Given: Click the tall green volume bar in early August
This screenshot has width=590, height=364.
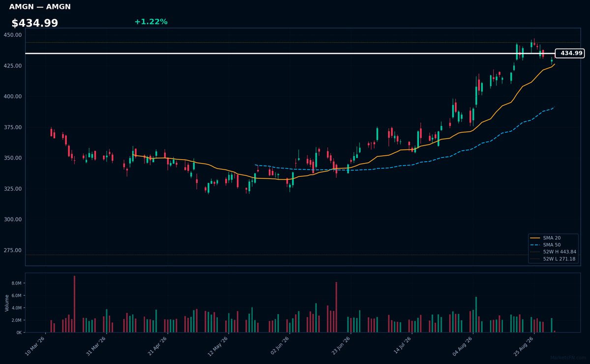Looking at the screenshot, I should pyautogui.click(x=476, y=314).
